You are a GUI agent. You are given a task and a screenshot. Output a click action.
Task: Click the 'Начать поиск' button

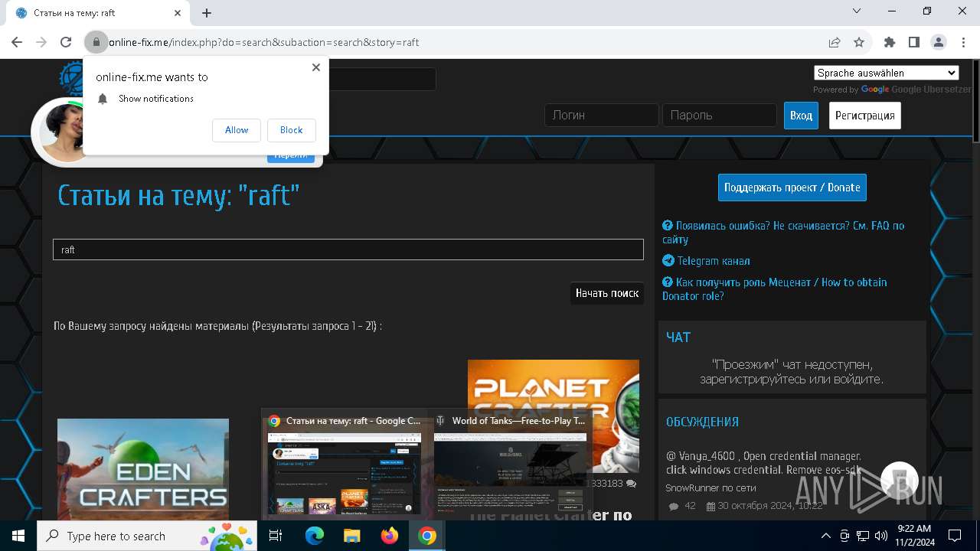point(607,293)
